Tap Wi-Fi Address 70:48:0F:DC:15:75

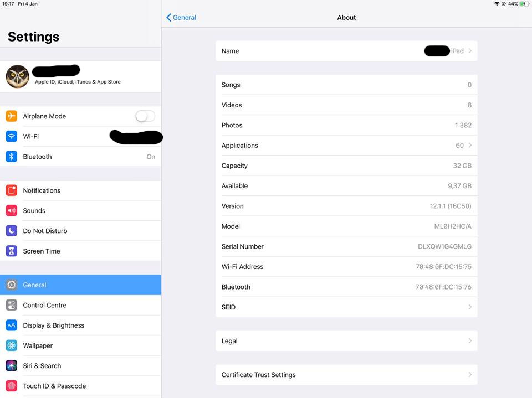444,266
